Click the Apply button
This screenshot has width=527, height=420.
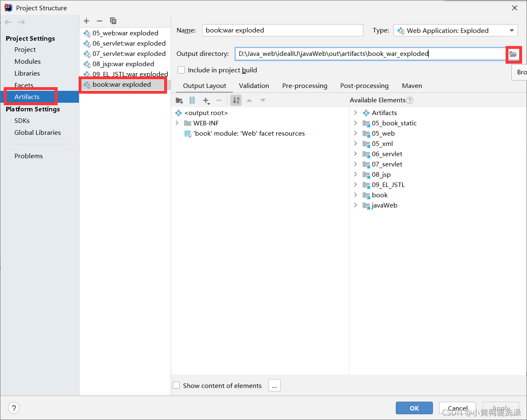click(x=501, y=408)
